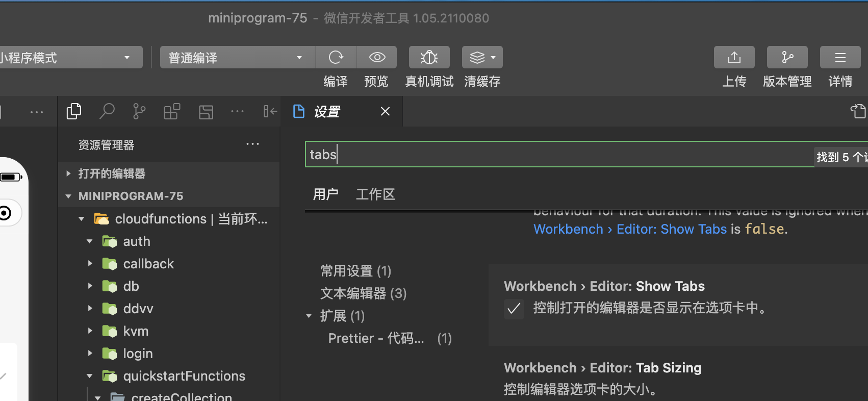Image resolution: width=868 pixels, height=401 pixels.
Task: Collapse the createCollection folder
Action: coord(98,397)
